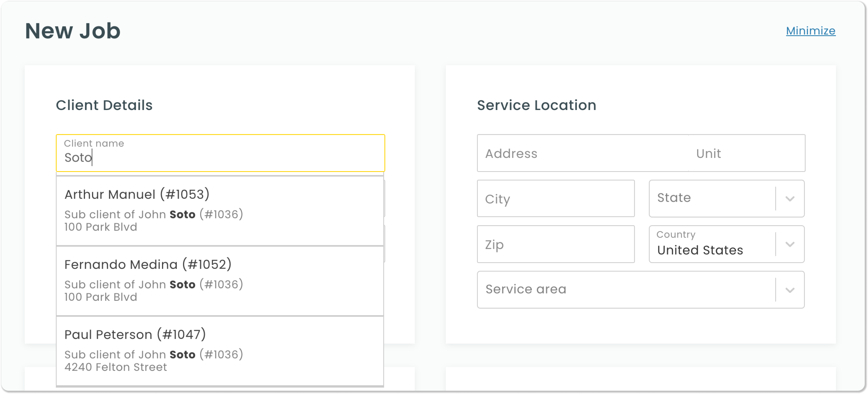Open the Country dropdown showing United States
This screenshot has width=868, height=394.
pos(727,244)
